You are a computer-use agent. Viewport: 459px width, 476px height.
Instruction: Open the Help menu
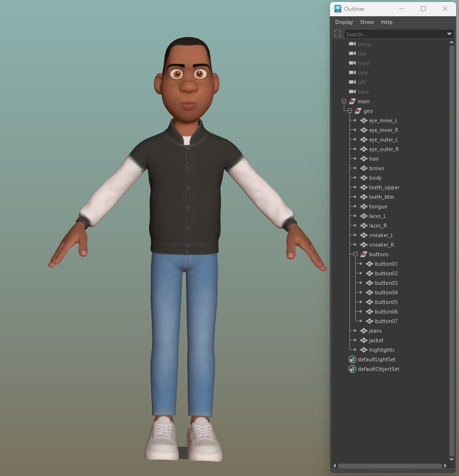387,22
